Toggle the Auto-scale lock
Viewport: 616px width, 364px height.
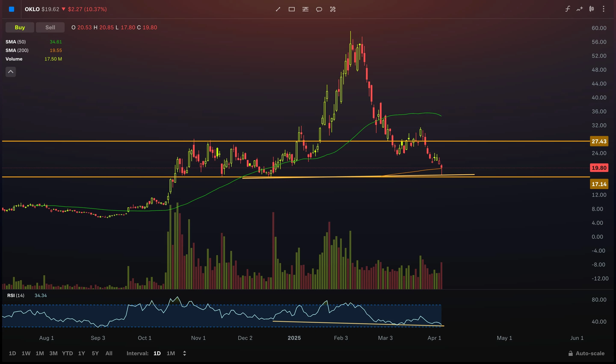point(586,353)
